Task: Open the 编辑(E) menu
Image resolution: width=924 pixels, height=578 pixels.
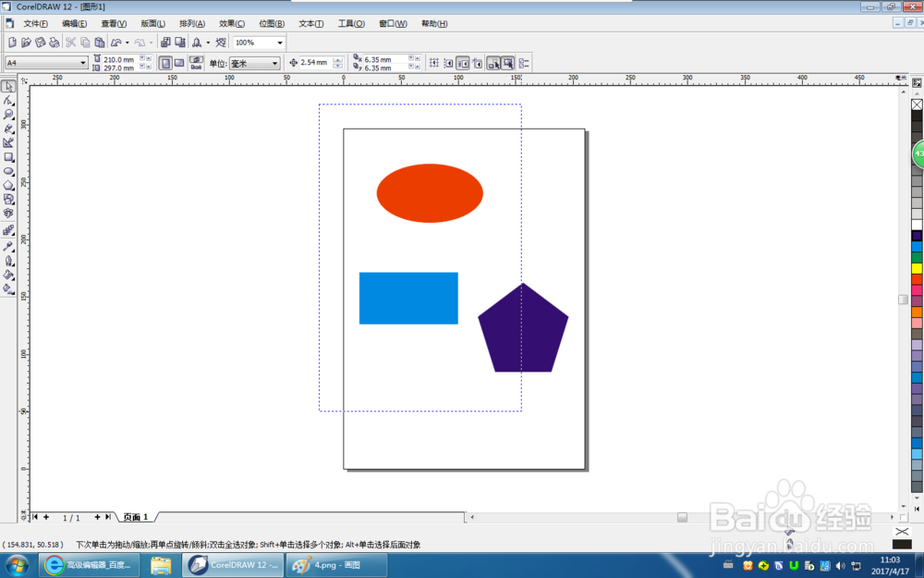Action: point(74,24)
